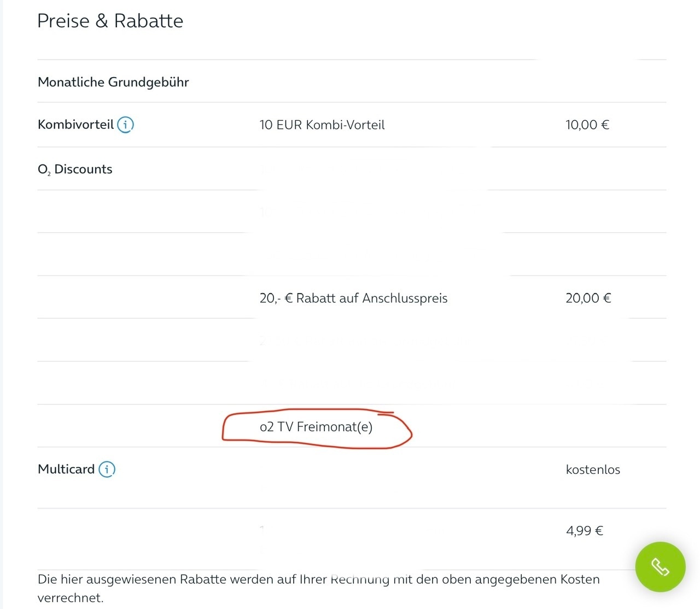Click the word Rechnung in the footer note
The image size is (700, 609).
click(360, 580)
